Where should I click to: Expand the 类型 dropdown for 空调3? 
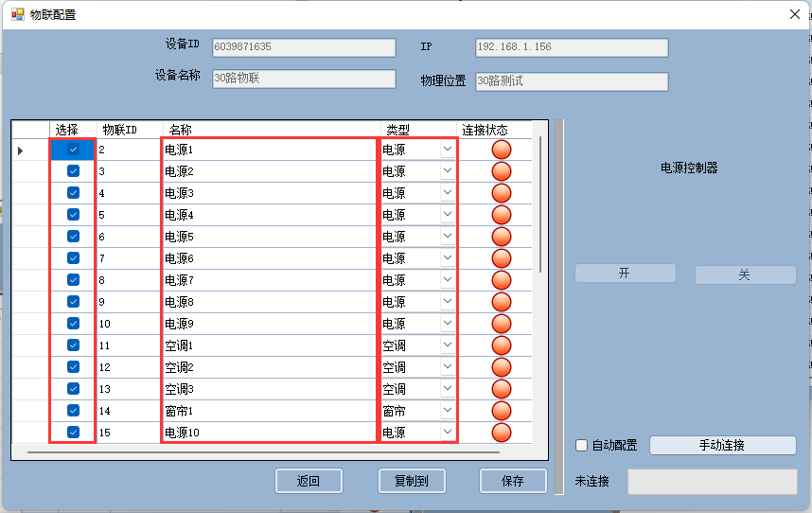447,389
